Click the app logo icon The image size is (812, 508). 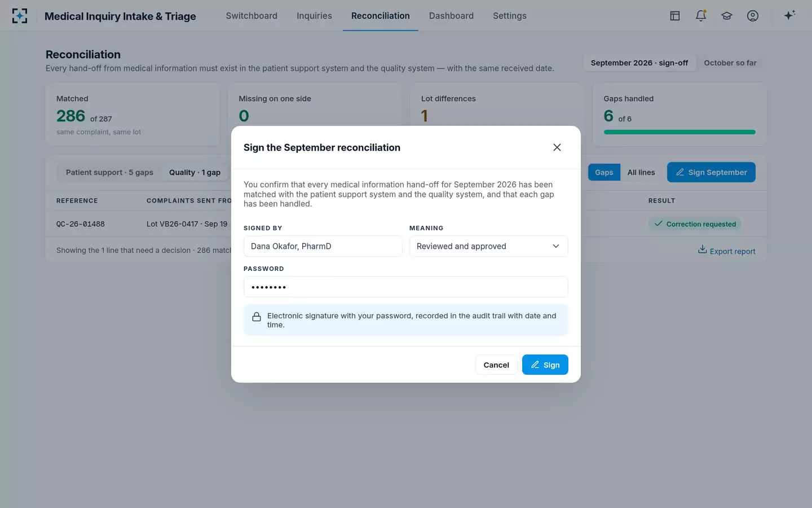[20, 16]
